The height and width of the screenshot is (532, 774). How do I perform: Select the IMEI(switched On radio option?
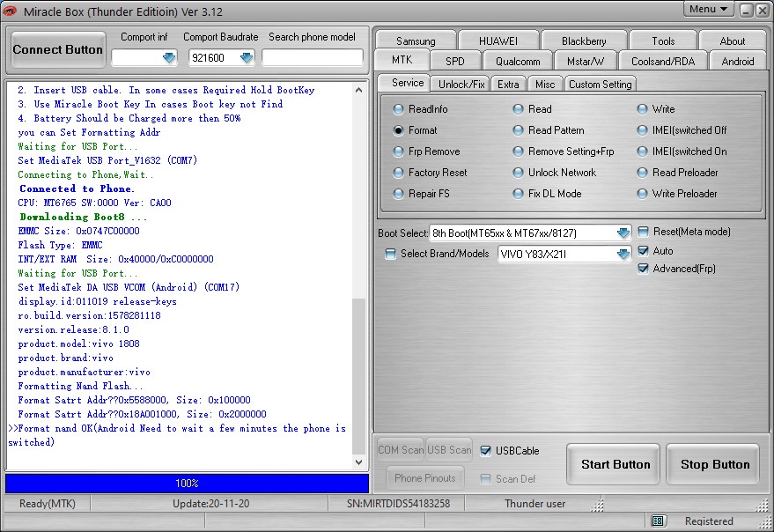coord(642,151)
